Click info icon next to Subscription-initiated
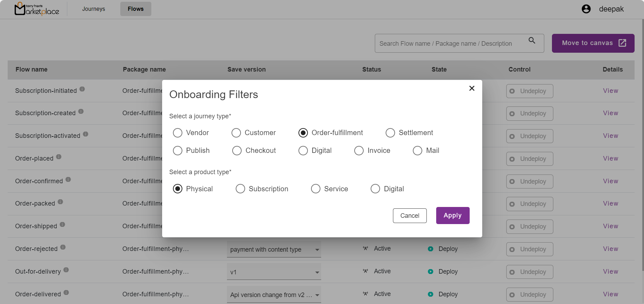Image resolution: width=644 pixels, height=304 pixels. pyautogui.click(x=82, y=89)
